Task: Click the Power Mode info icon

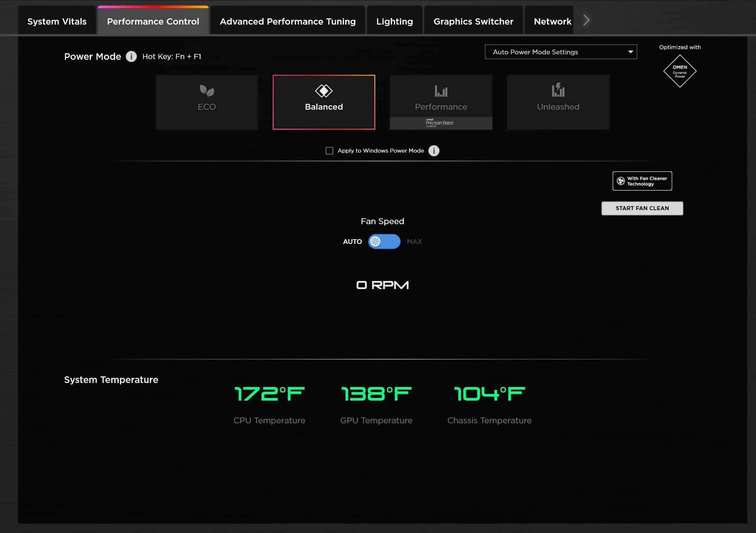Action: coord(131,56)
